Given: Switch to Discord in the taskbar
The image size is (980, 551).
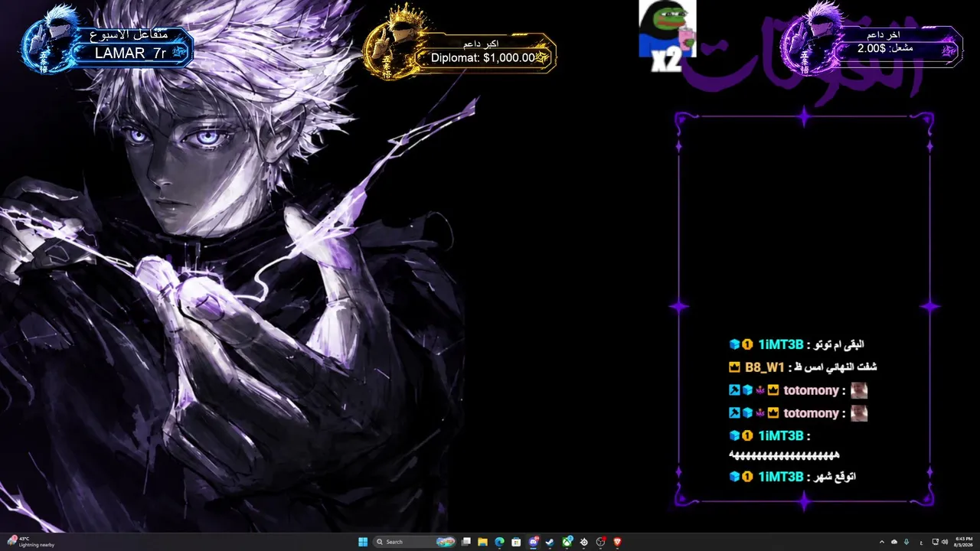Looking at the screenshot, I should [x=534, y=542].
